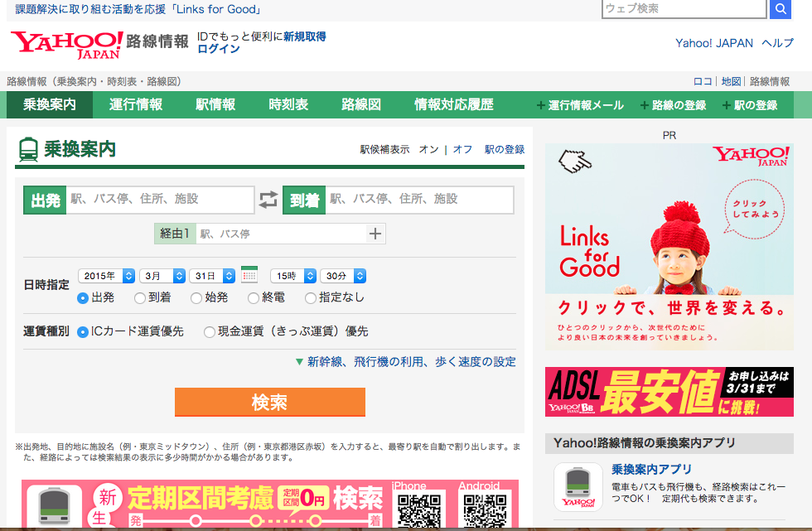The height and width of the screenshot is (531, 812).
Task: Focus the 出発 station input field
Action: tap(160, 200)
